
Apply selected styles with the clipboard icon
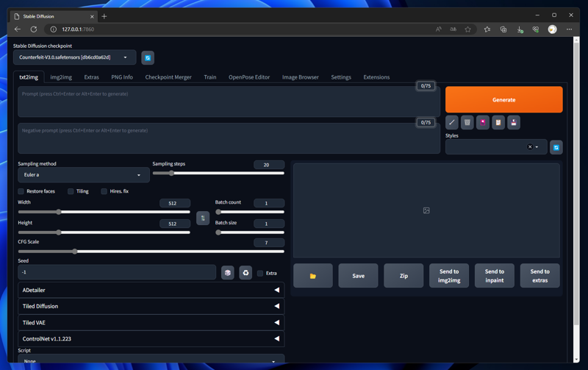[x=498, y=122]
